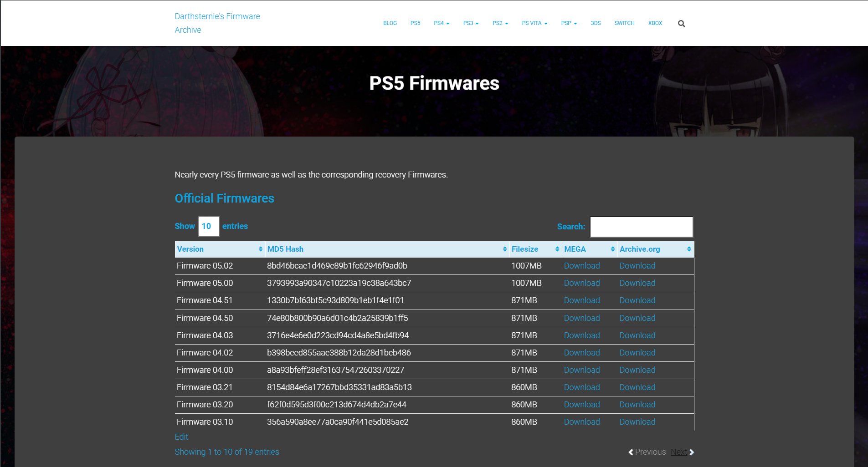
Task: Sort table by Version column arrows
Action: click(261, 249)
